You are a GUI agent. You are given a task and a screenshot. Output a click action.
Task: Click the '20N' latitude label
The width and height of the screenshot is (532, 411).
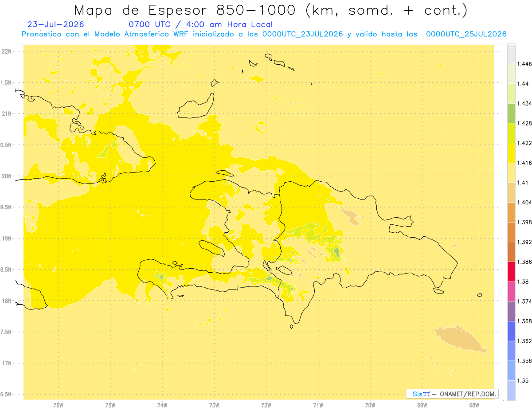coord(7,176)
